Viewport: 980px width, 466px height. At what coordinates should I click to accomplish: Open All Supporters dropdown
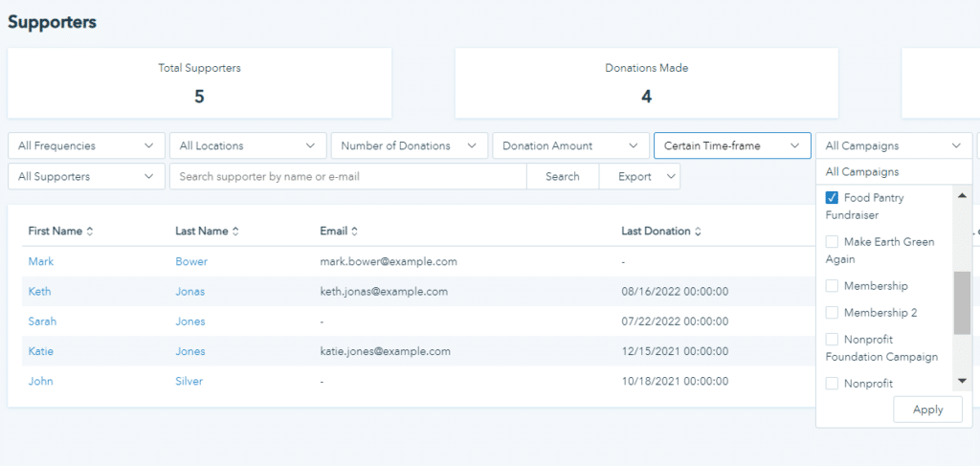click(86, 177)
